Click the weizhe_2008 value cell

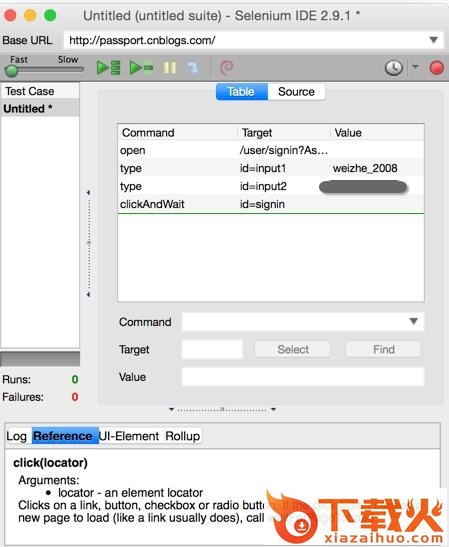click(x=365, y=168)
